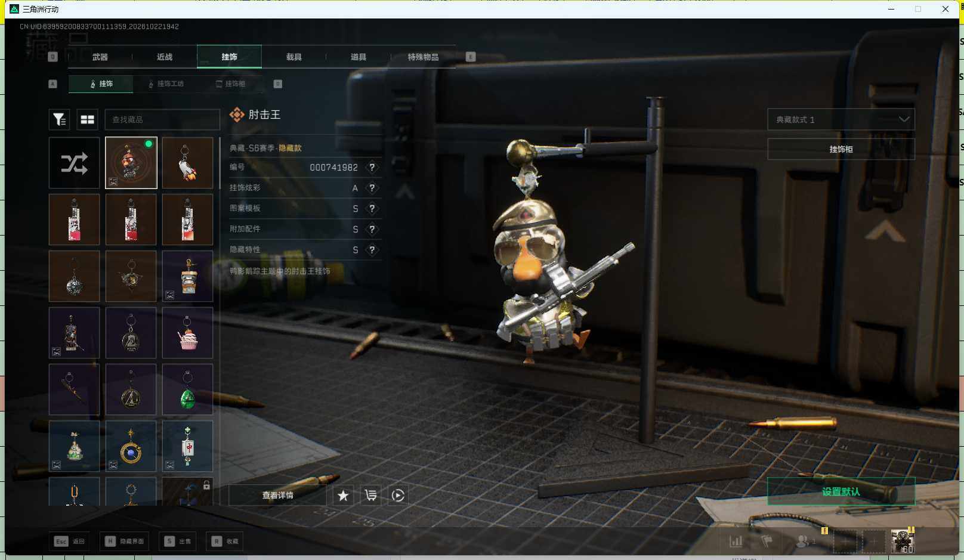Click the 隐藏界面 hide interface button

click(x=125, y=541)
